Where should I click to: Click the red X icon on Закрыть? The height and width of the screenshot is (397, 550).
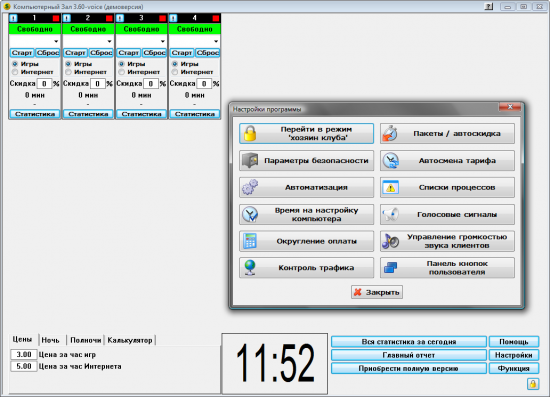358,292
